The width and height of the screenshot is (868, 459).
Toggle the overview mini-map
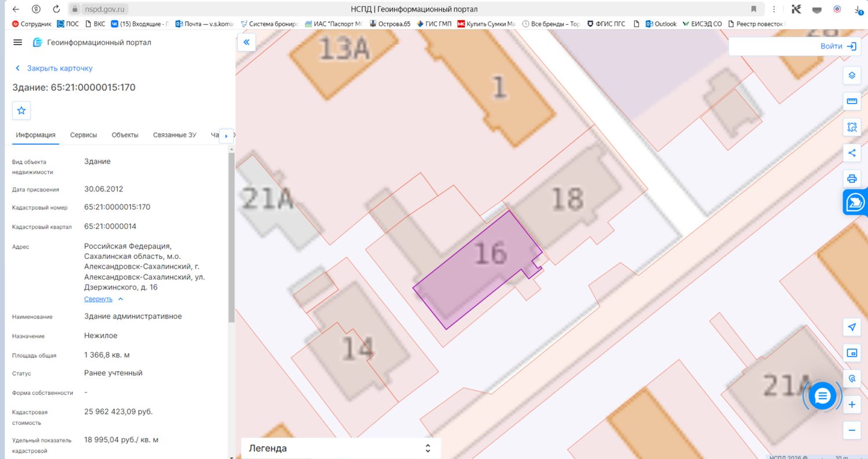[852, 353]
